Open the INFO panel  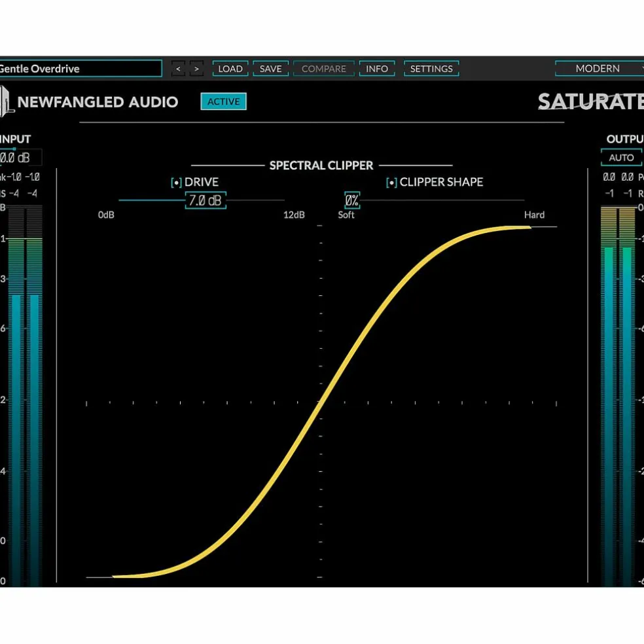pyautogui.click(x=377, y=69)
